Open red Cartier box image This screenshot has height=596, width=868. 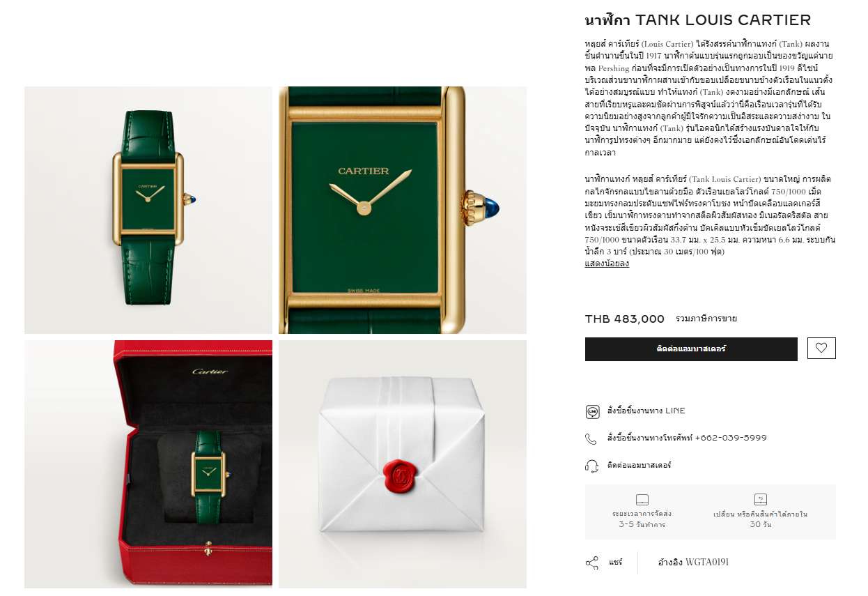[148, 464]
